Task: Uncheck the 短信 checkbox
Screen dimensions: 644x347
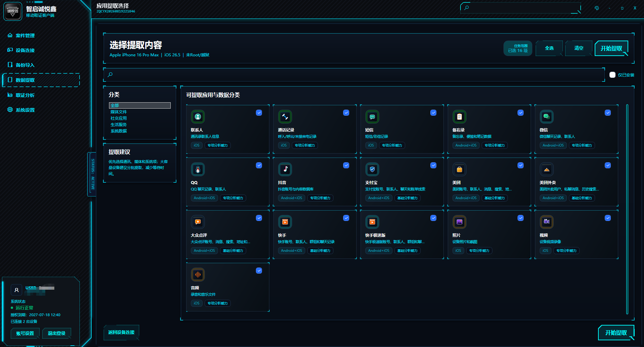Action: (433, 113)
